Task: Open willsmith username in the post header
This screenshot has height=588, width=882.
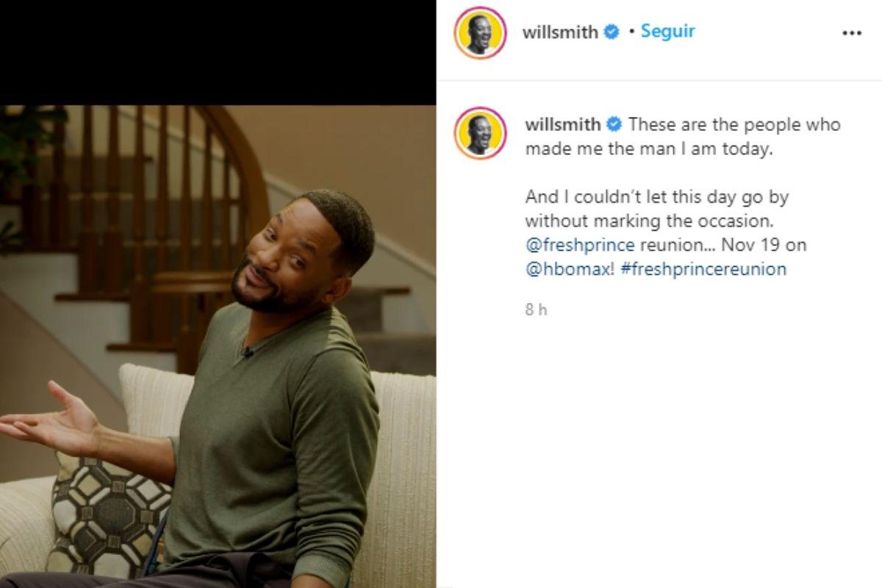Action: 559,32
